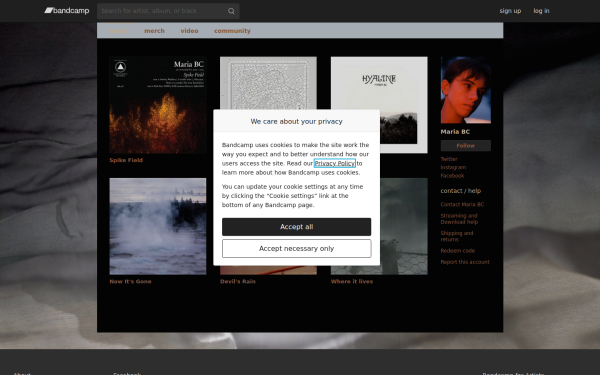
Task: Switch to the video tab
Action: pos(189,31)
